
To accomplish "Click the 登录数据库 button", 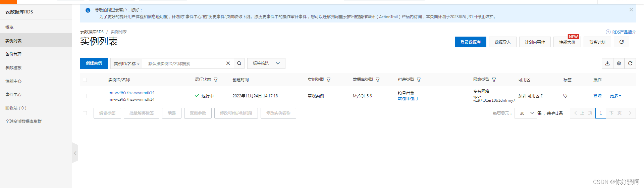I will (470, 42).
